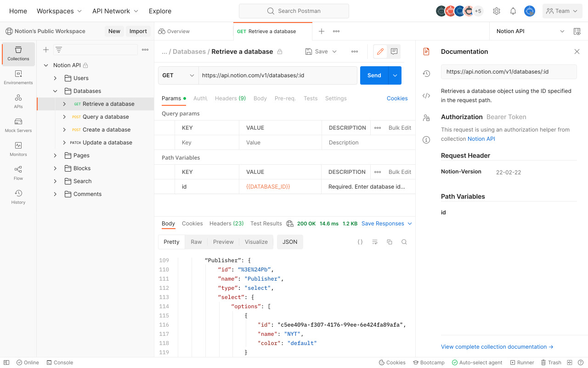Open the APIs sidebar panel
This screenshot has width=588, height=368.
click(x=18, y=102)
